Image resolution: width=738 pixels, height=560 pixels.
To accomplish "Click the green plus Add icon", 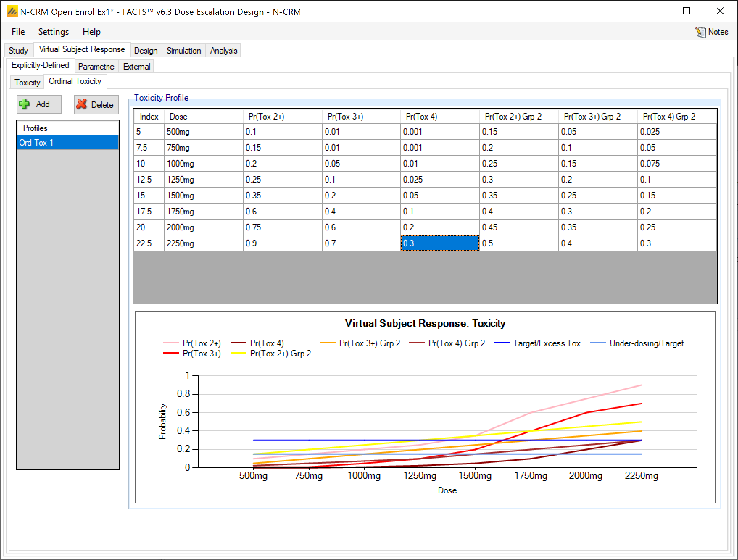I will click(x=24, y=104).
